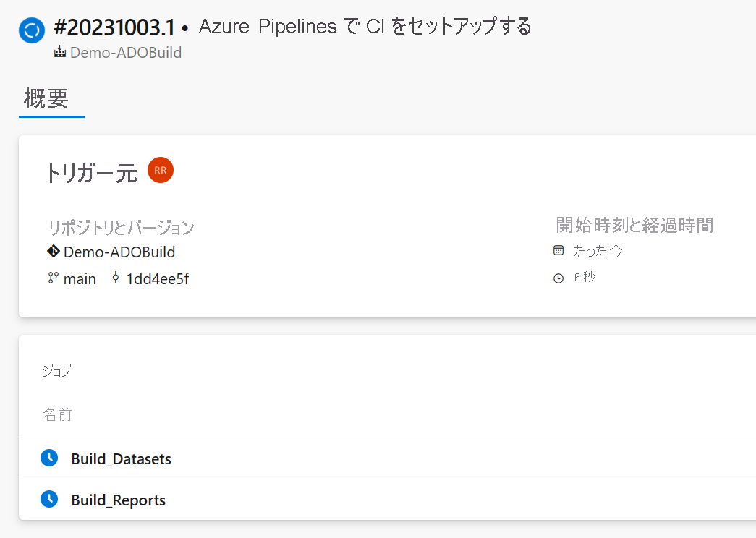Open the Build_Datasets job
Screen dimensions: 756x538
(x=121, y=459)
